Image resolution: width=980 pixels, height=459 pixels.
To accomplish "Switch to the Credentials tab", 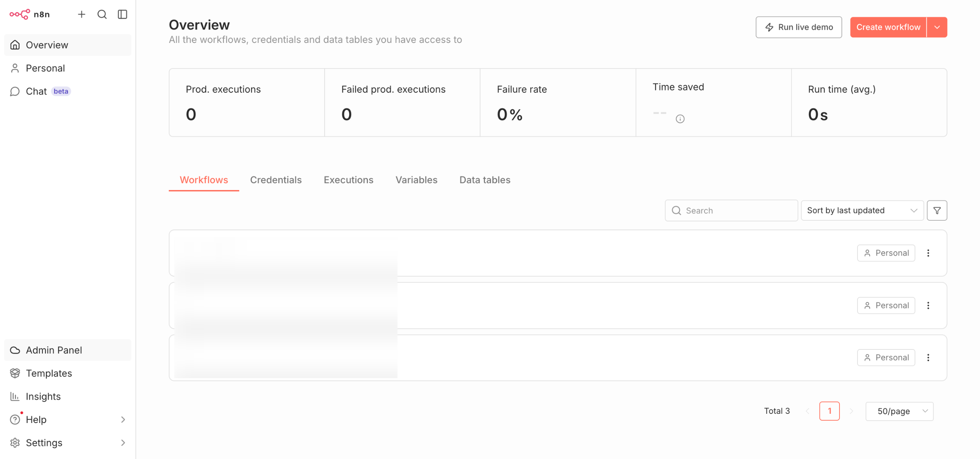I will (276, 180).
